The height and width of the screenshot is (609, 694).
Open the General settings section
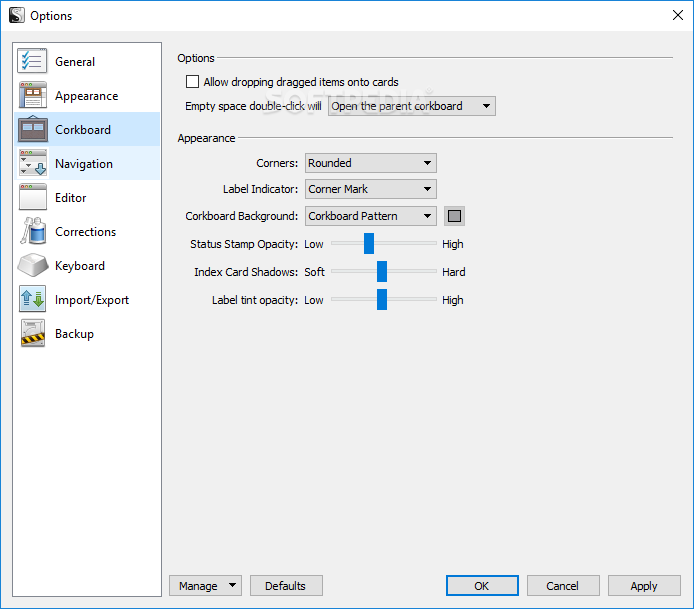(87, 62)
